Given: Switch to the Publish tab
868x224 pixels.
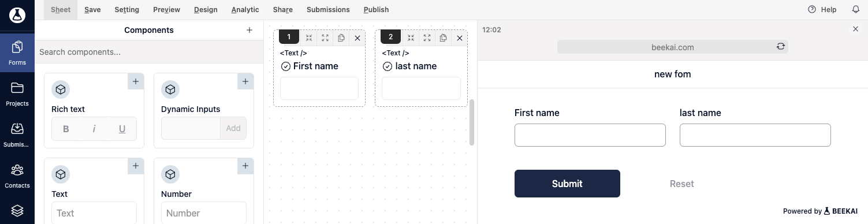Looking at the screenshot, I should 376,10.
